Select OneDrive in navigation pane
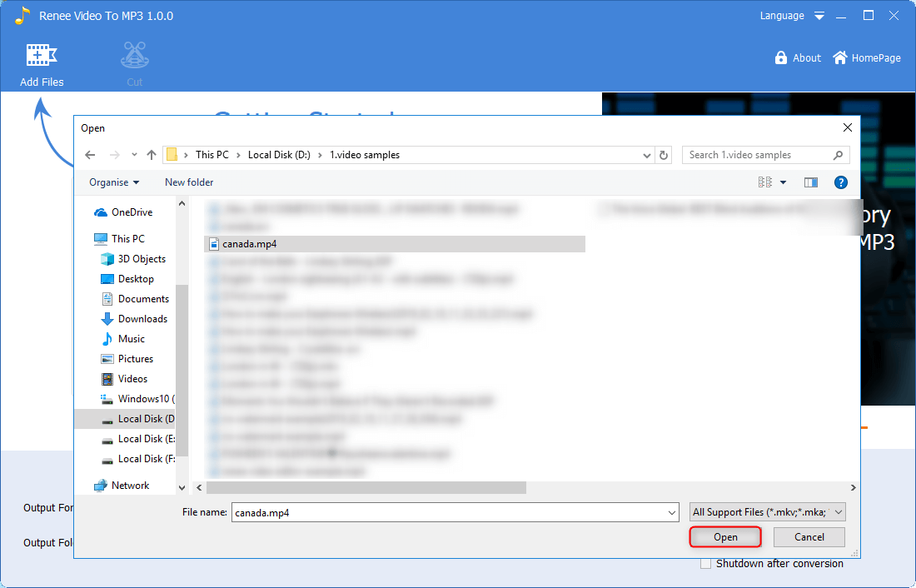The image size is (916, 588). [x=132, y=212]
